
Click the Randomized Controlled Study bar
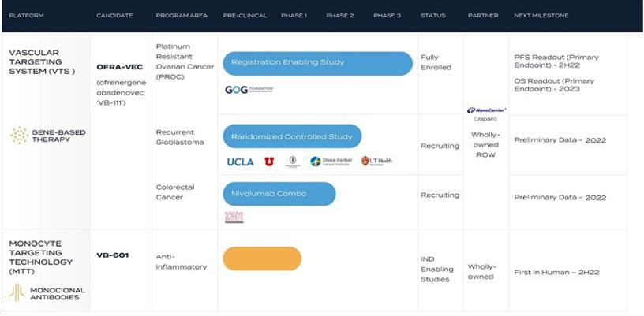[292, 136]
